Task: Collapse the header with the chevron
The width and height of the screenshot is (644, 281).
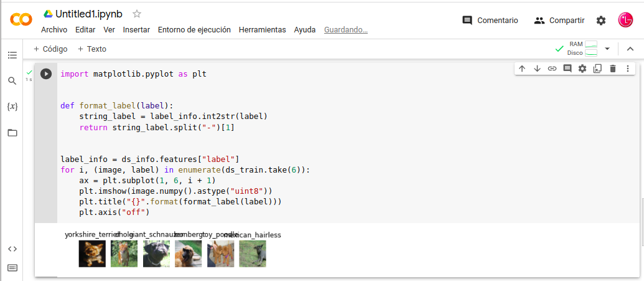Action: (630, 49)
